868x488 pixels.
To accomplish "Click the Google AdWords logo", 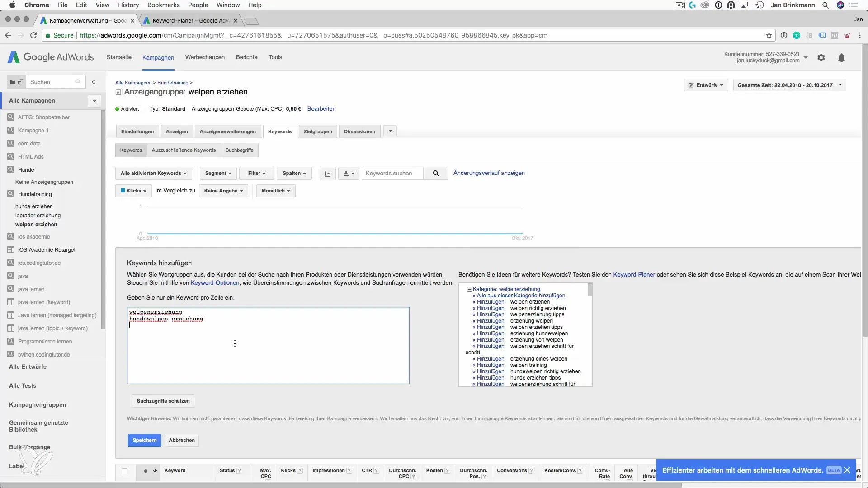I will [x=51, y=57].
